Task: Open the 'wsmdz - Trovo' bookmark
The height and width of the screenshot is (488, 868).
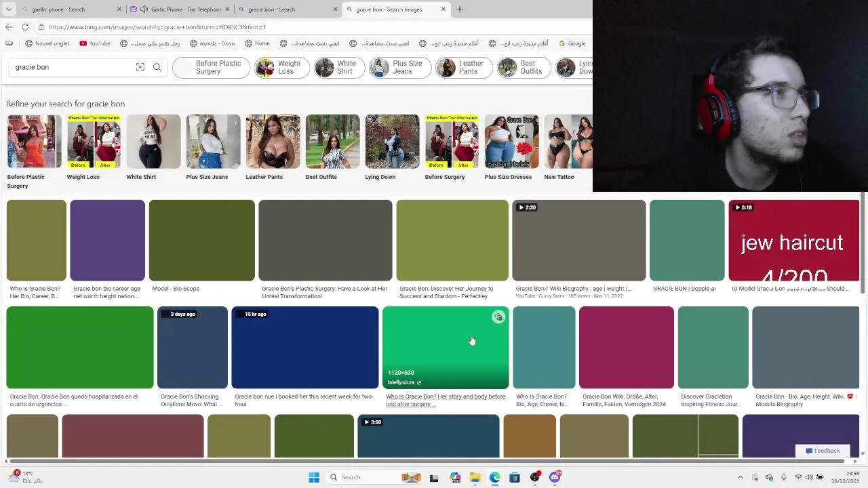Action: [x=212, y=43]
